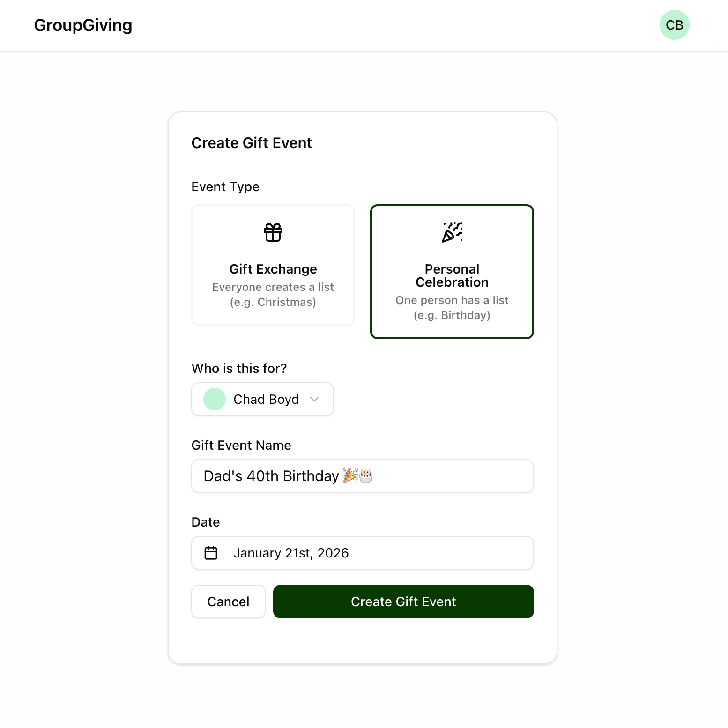This screenshot has height=728, width=728.
Task: Click the GroupGiving logo in the header
Action: 83,25
